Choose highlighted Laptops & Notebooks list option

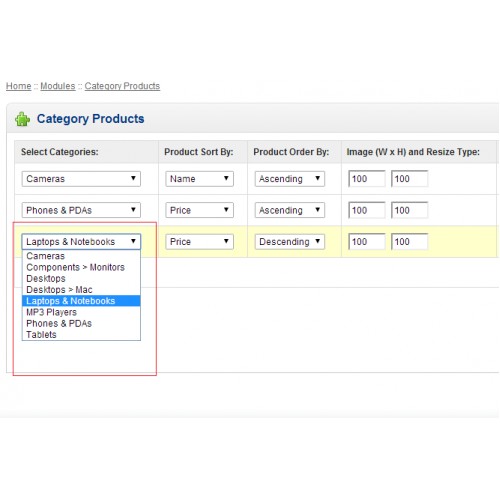(81, 301)
